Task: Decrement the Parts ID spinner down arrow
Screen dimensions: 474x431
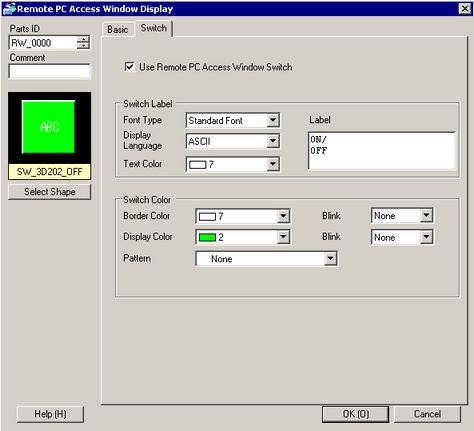Action: tap(83, 46)
